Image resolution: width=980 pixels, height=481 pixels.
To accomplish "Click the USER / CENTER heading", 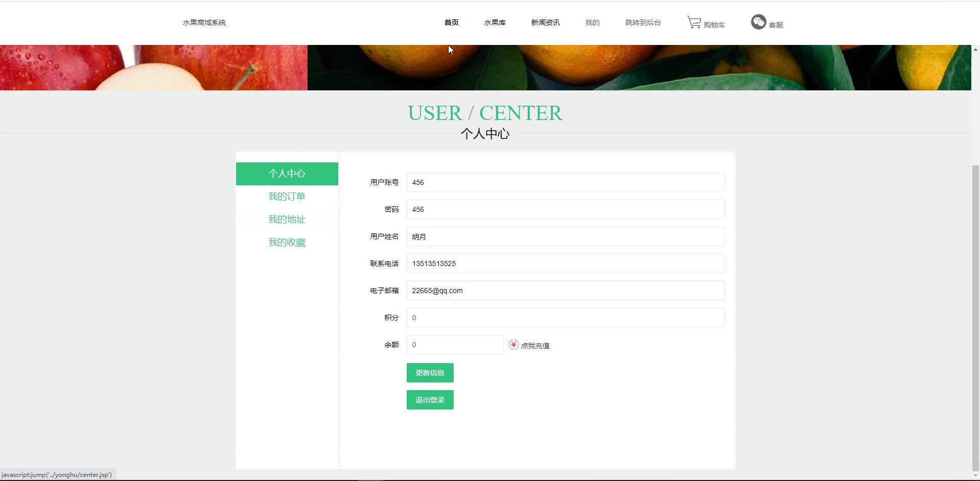I will 485,113.
